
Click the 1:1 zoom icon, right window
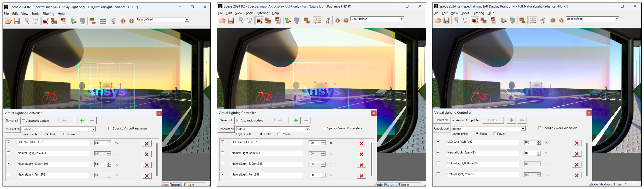coord(465,20)
